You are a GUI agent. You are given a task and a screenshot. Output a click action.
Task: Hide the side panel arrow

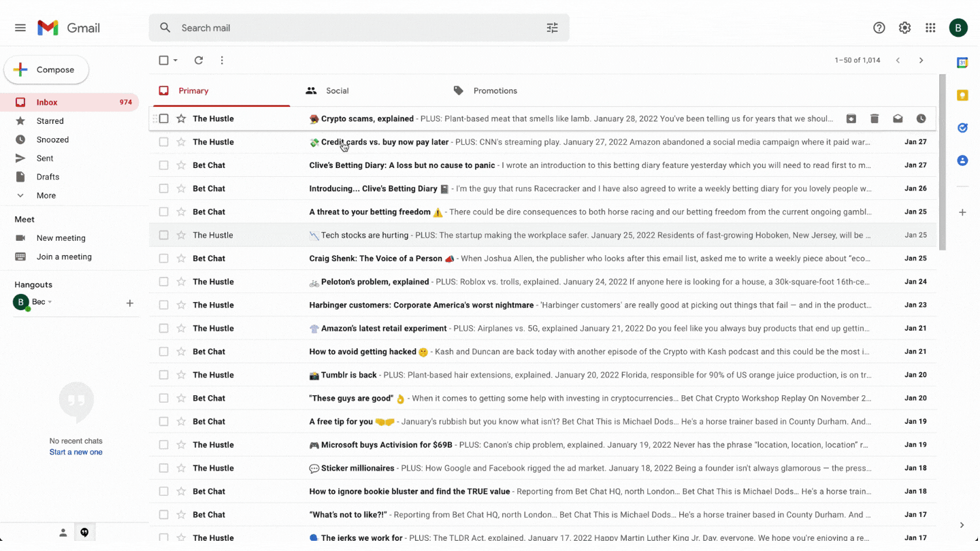(962, 525)
